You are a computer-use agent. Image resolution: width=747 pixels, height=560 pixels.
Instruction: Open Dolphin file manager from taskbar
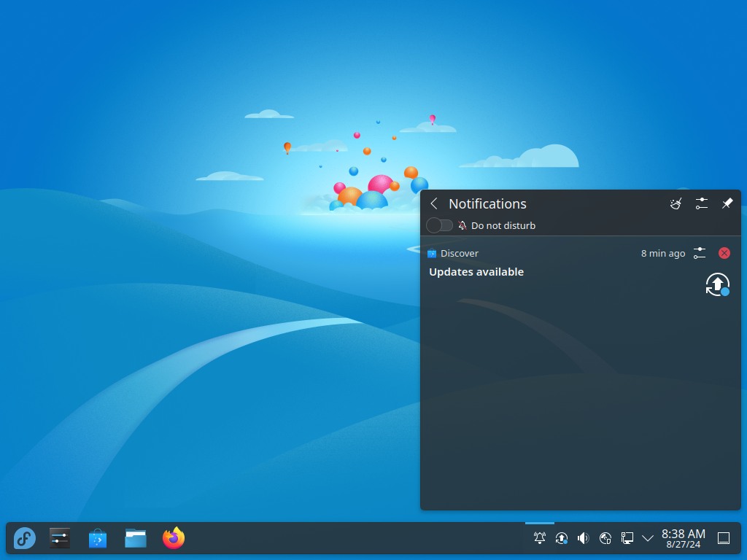pyautogui.click(x=136, y=539)
